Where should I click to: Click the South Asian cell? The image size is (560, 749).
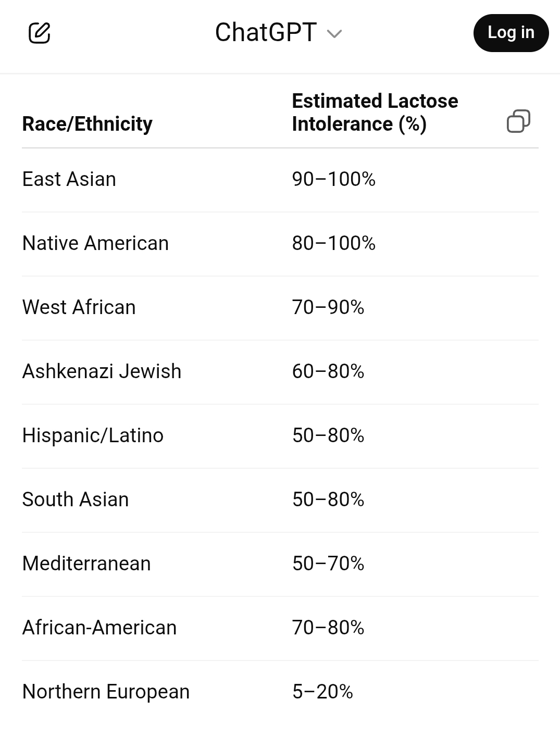pyautogui.click(x=76, y=500)
